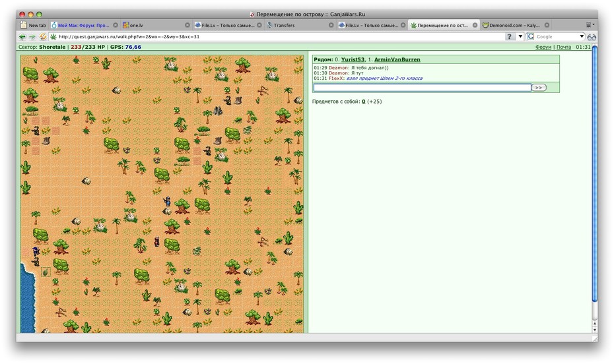The image size is (614, 364).
Task: Select the grenade item in the boxed tile
Action: pyautogui.click(x=46, y=271)
